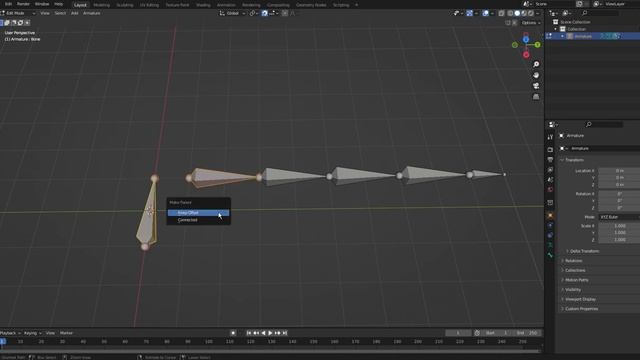
Task: Click the red X axis on navigation gizmo
Action: 526,55
